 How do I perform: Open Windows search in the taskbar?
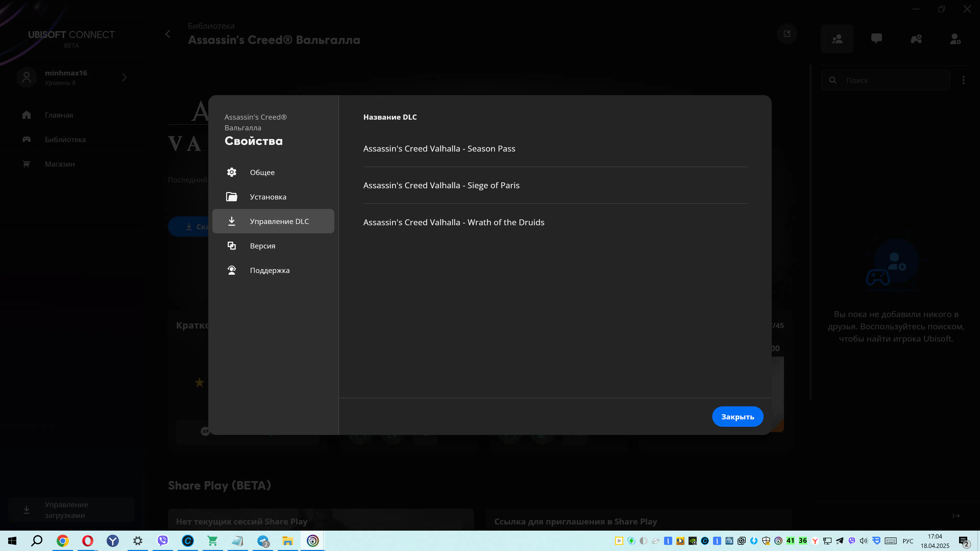[37, 541]
